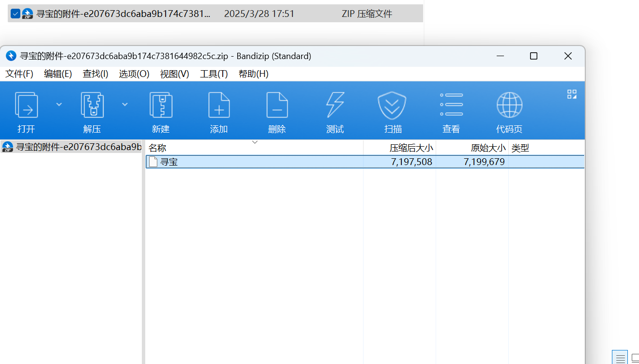Click the sort indicator chevron above columns

(x=255, y=142)
